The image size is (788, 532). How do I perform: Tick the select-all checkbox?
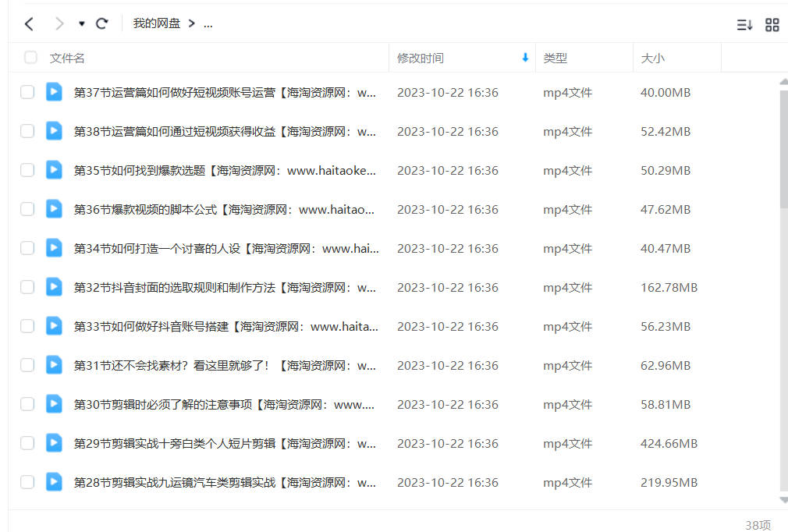point(30,57)
